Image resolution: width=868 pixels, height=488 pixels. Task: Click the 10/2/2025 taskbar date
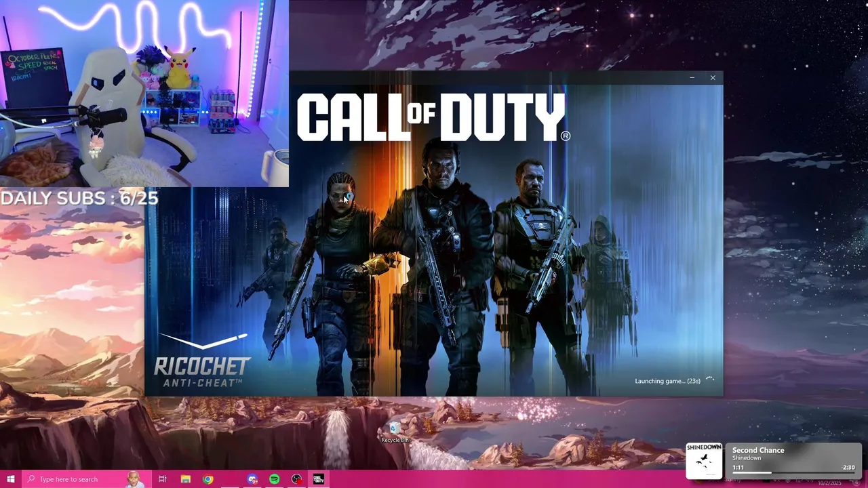tap(830, 483)
